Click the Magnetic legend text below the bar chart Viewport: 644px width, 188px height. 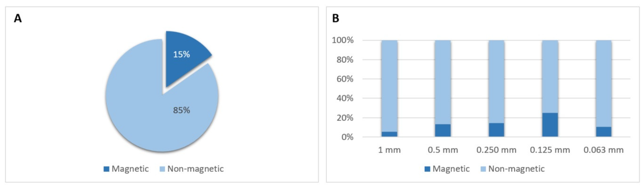[x=451, y=169]
